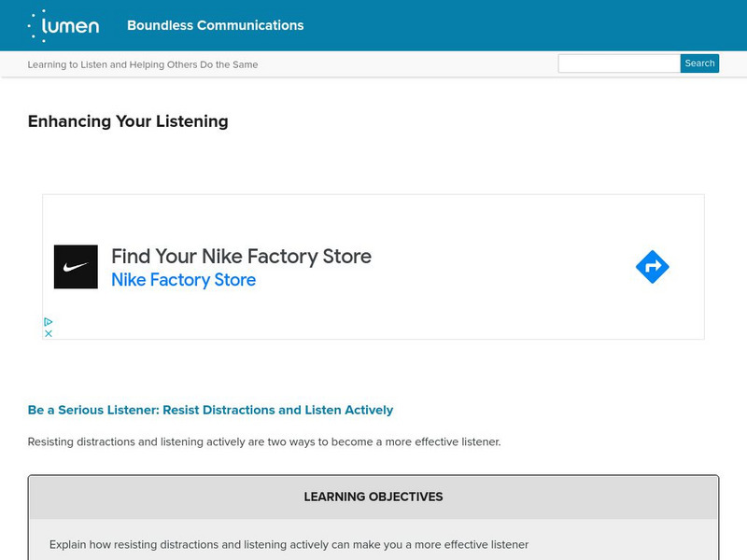Image resolution: width=747 pixels, height=560 pixels.
Task: Click the blue directions arrow icon
Action: click(x=652, y=268)
